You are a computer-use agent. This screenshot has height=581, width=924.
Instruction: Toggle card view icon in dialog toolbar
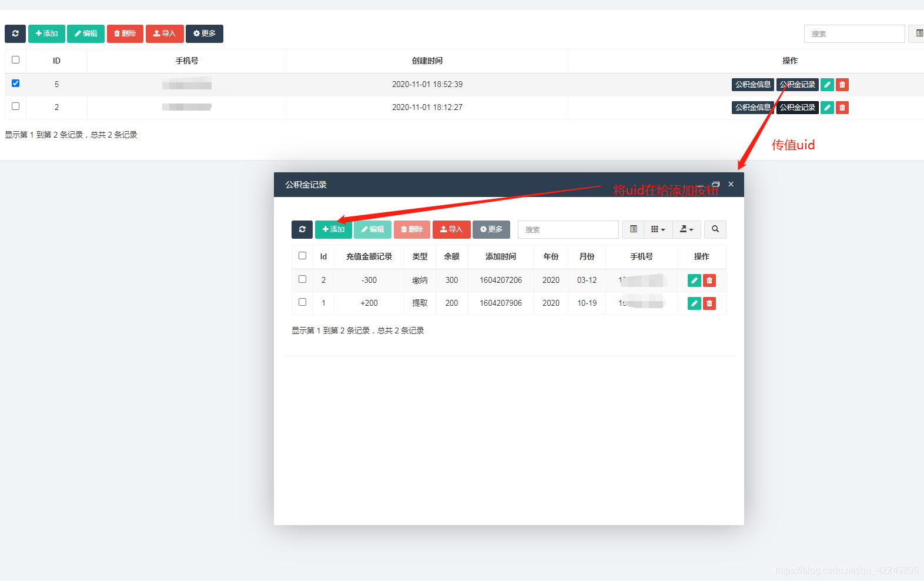coord(633,229)
